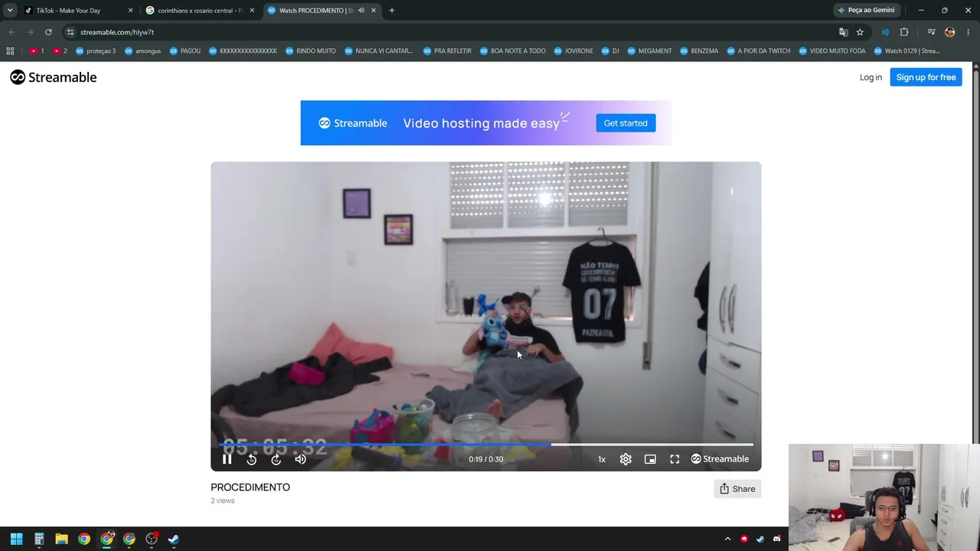
Task: Open the DJ bookmark
Action: click(610, 51)
